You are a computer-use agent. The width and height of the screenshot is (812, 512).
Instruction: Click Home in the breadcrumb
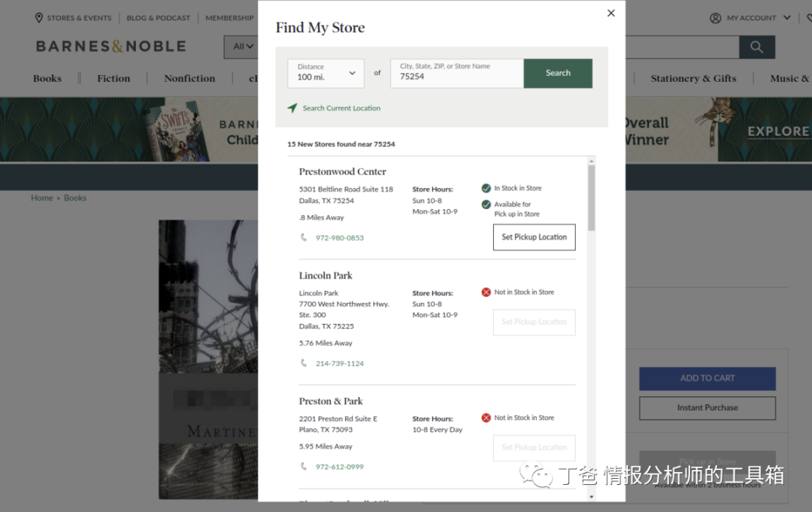click(42, 198)
